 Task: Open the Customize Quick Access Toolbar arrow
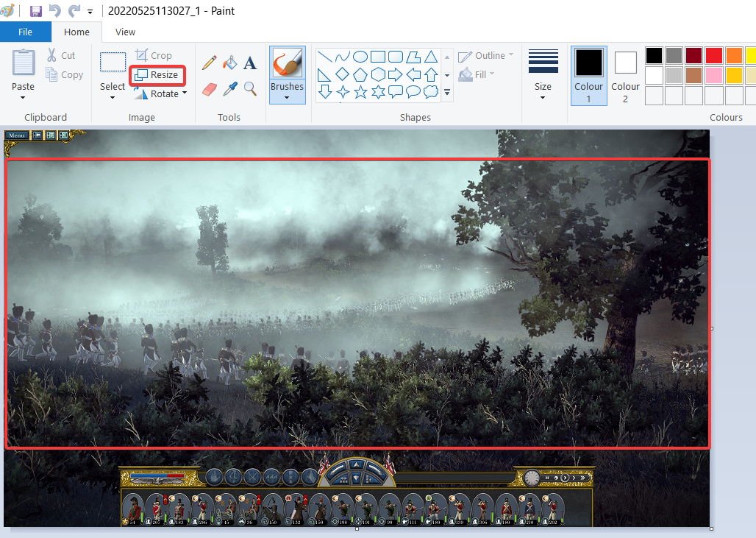90,11
